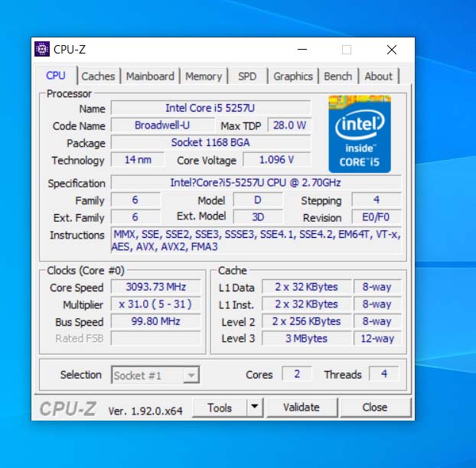Click the empty Rated FSB field

coord(155,338)
